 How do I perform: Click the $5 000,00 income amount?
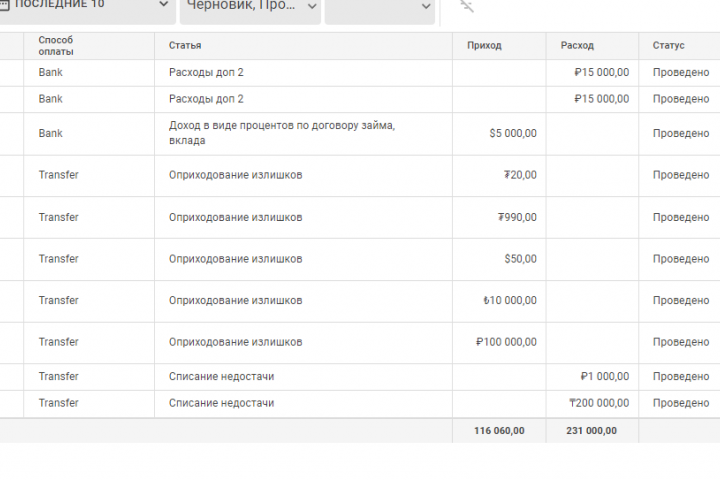(513, 133)
